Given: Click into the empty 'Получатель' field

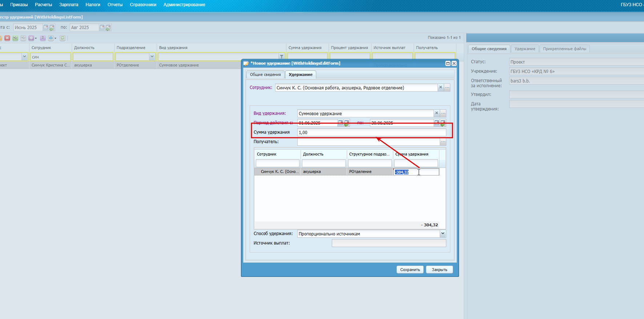Looking at the screenshot, I should (x=369, y=142).
